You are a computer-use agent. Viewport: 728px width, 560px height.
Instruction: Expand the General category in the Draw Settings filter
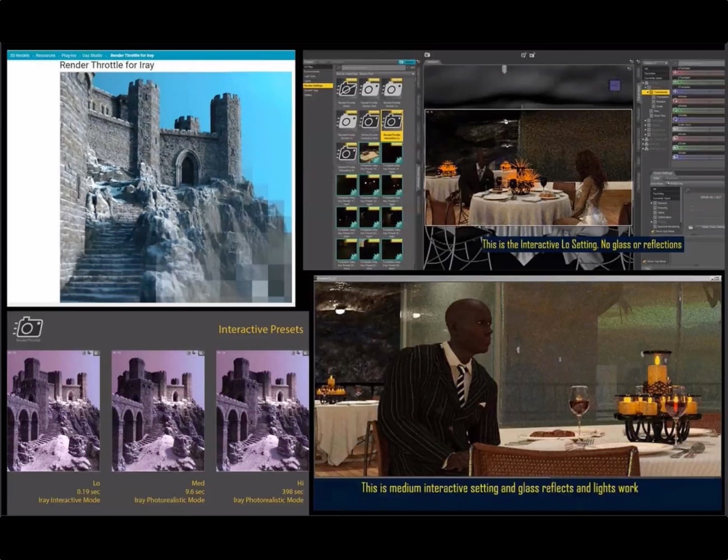pos(651,203)
